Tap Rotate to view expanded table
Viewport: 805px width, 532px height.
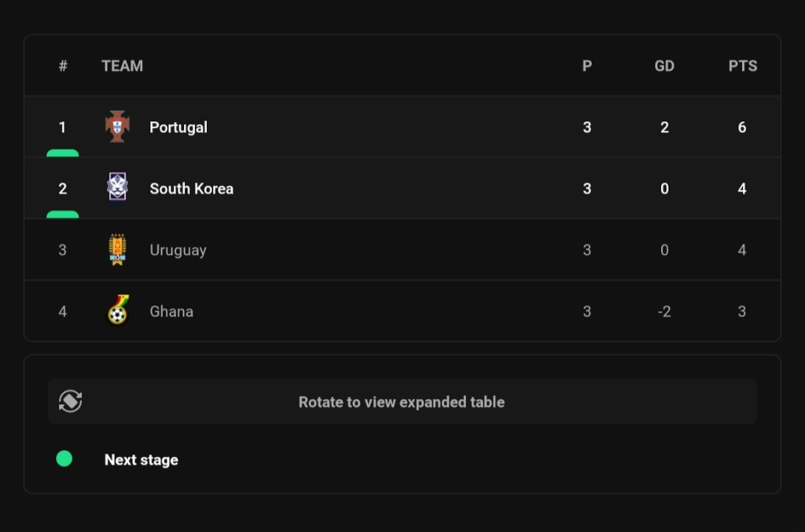pyautogui.click(x=402, y=402)
